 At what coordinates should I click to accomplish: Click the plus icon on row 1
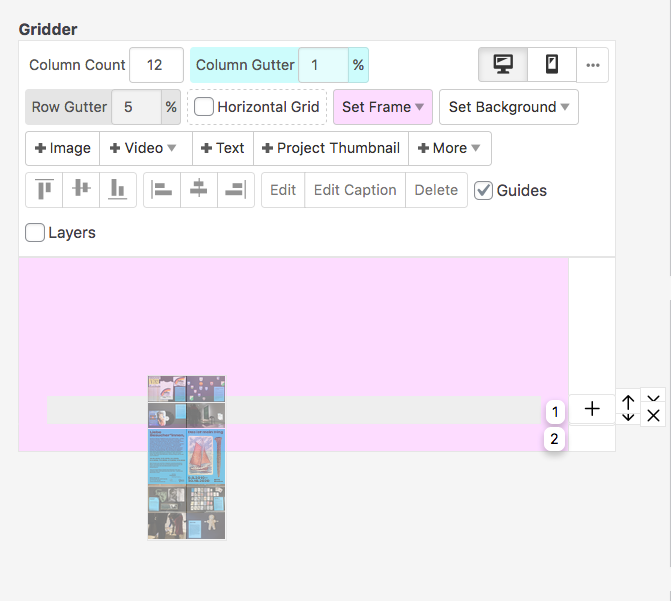pyautogui.click(x=592, y=409)
